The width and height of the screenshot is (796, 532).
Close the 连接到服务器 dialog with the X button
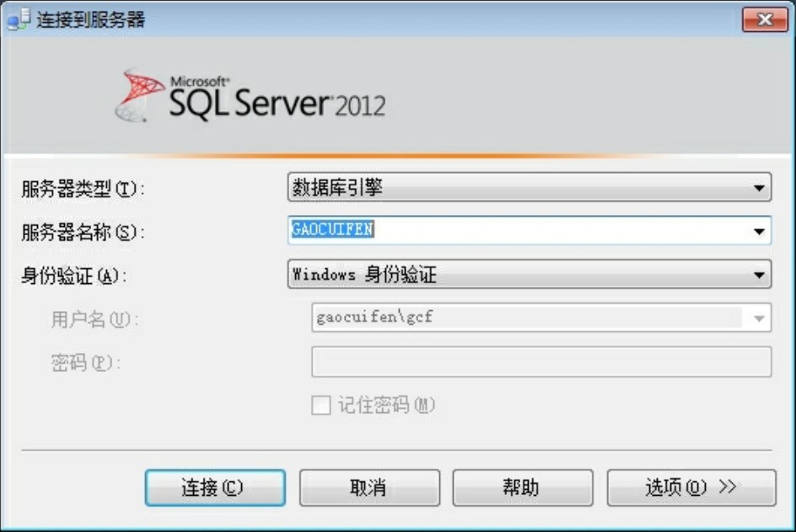click(765, 19)
